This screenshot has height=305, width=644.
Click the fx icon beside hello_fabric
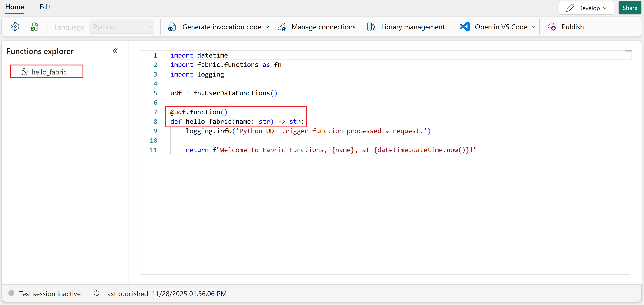click(24, 72)
